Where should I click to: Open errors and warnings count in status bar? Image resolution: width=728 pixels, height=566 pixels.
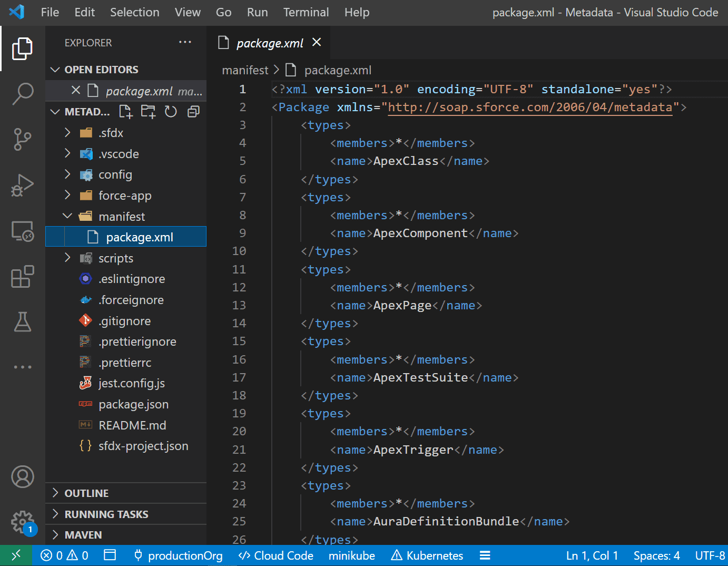point(64,555)
